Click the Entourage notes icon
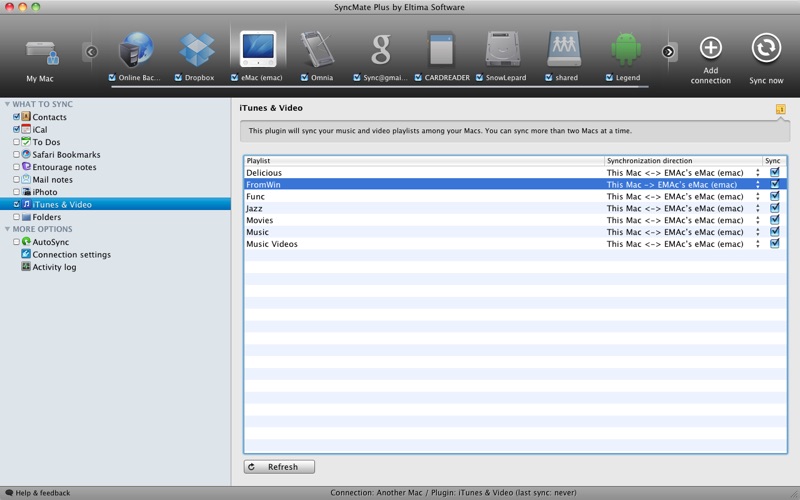800x500 pixels. [x=26, y=166]
